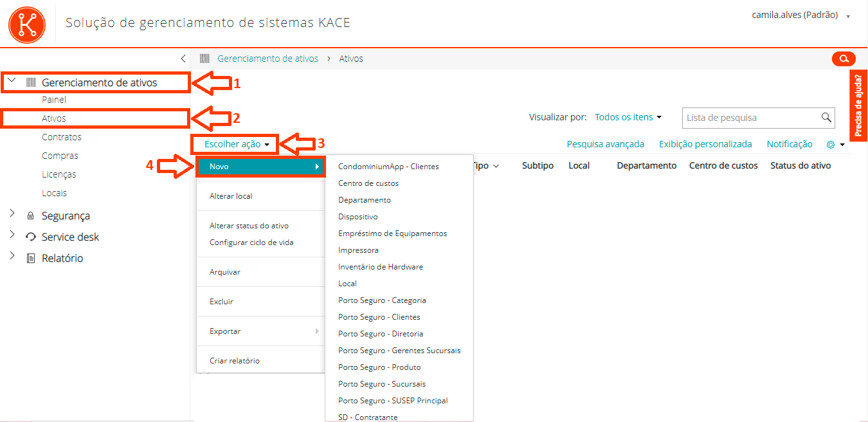Image resolution: width=868 pixels, height=422 pixels.
Task: Open Licenças in the sidebar
Action: point(59,174)
